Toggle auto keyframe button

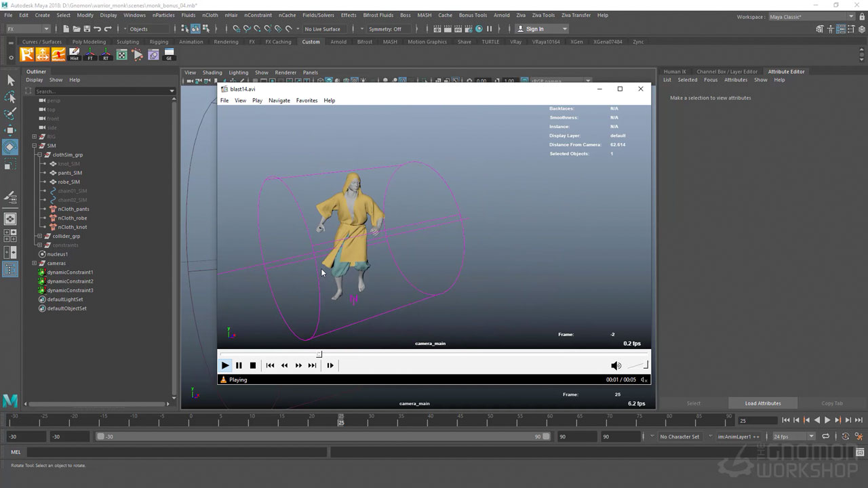846,436
